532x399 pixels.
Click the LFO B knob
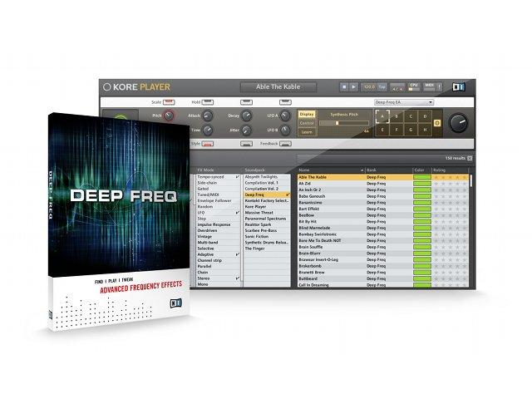[286, 130]
